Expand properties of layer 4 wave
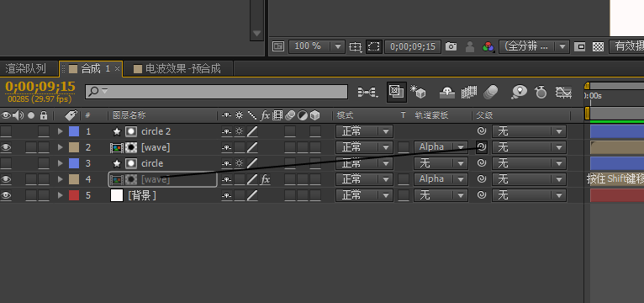The width and height of the screenshot is (644, 303). tap(61, 179)
